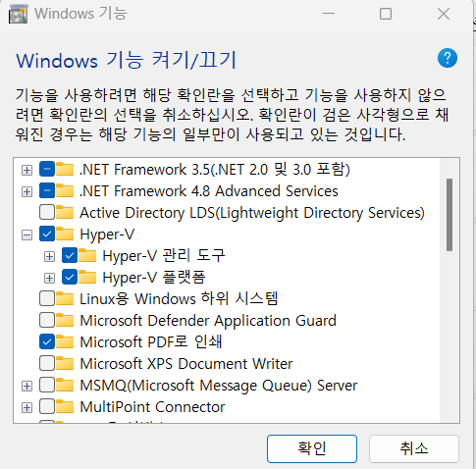476x469 pixels.
Task: Select the Active Directory LDS folder icon
Action: click(65, 212)
